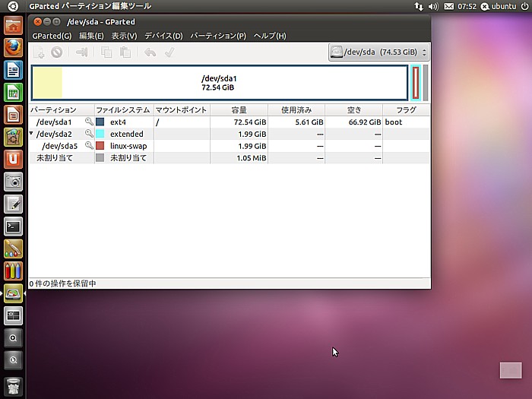The height and width of the screenshot is (399, 532).
Task: Open the text editor from the launcher
Action: (x=13, y=204)
